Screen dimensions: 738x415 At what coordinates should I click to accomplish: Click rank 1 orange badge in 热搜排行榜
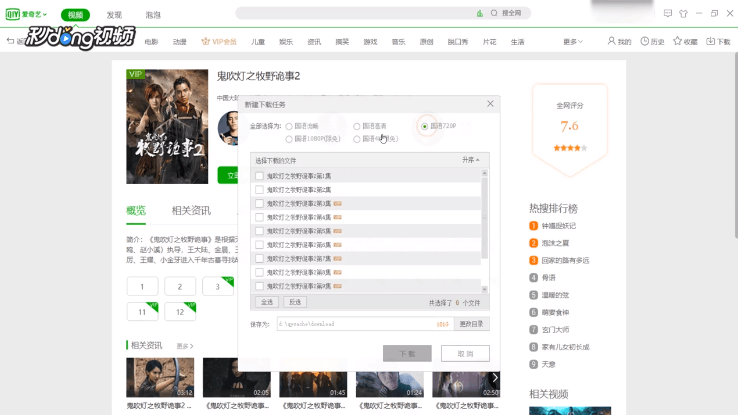click(x=533, y=226)
